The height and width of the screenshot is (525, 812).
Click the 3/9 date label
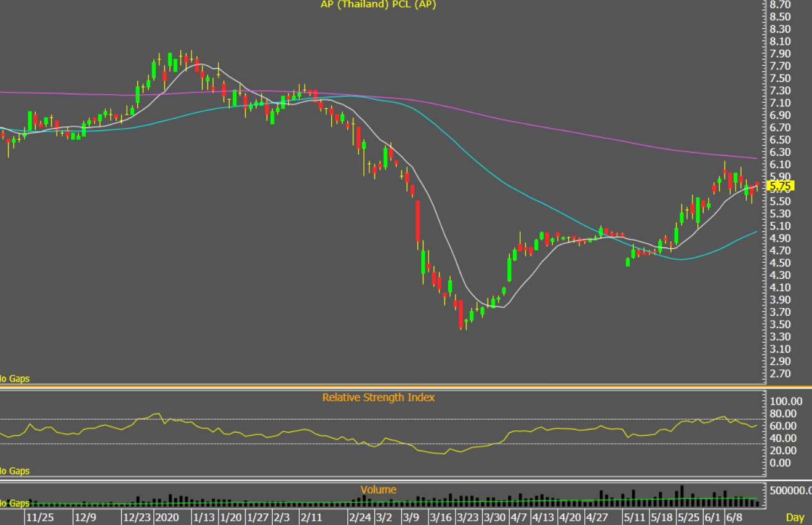[x=411, y=517]
